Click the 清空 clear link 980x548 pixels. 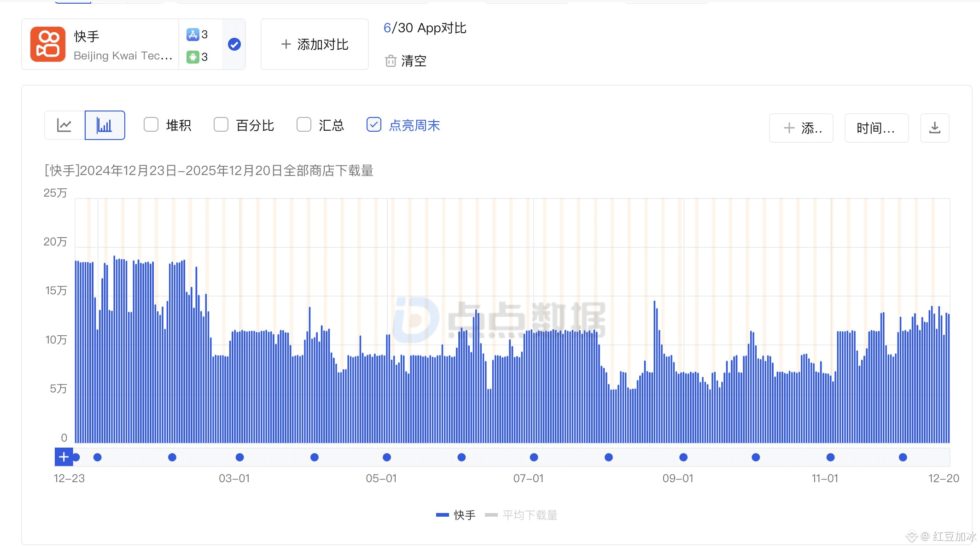tap(414, 61)
